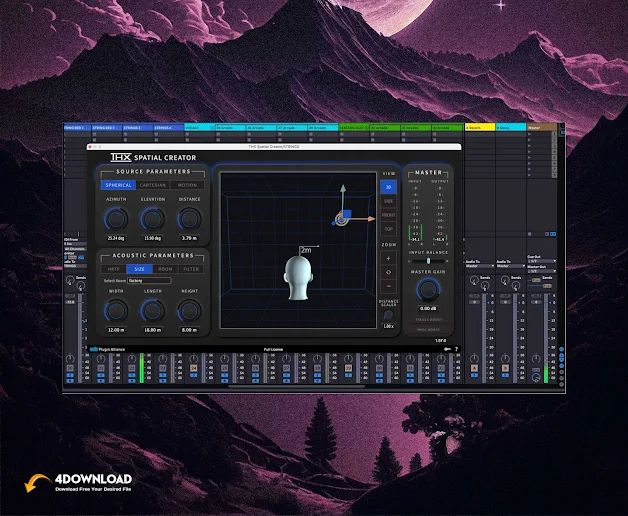Open Reverb track Audio To dropdown
The height and width of the screenshot is (516, 628).
click(480, 266)
